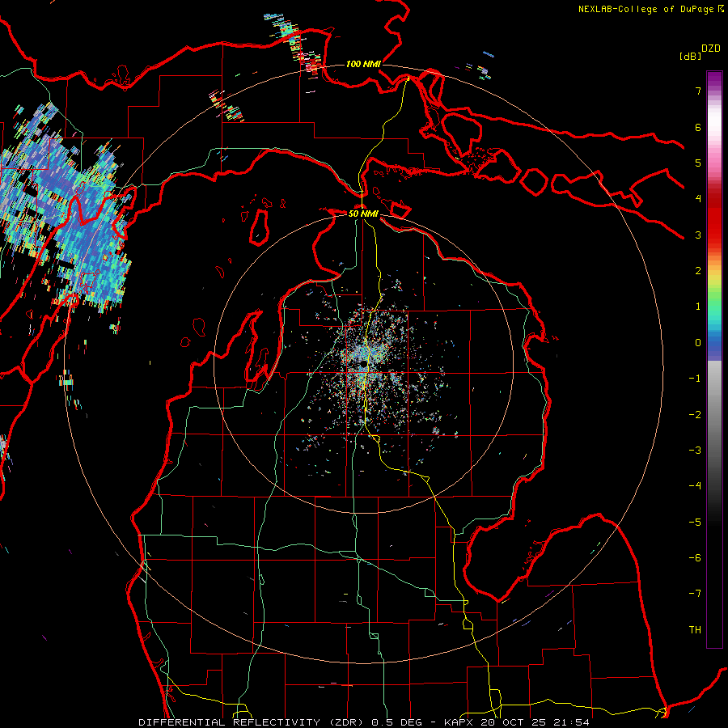Screen dimensions: 728x728
Task: Click the -1 value on the color scale
Action: click(695, 379)
